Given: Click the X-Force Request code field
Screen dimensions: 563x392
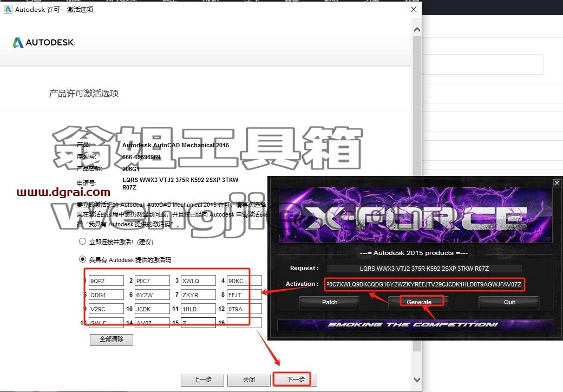Looking at the screenshot, I should (424, 269).
